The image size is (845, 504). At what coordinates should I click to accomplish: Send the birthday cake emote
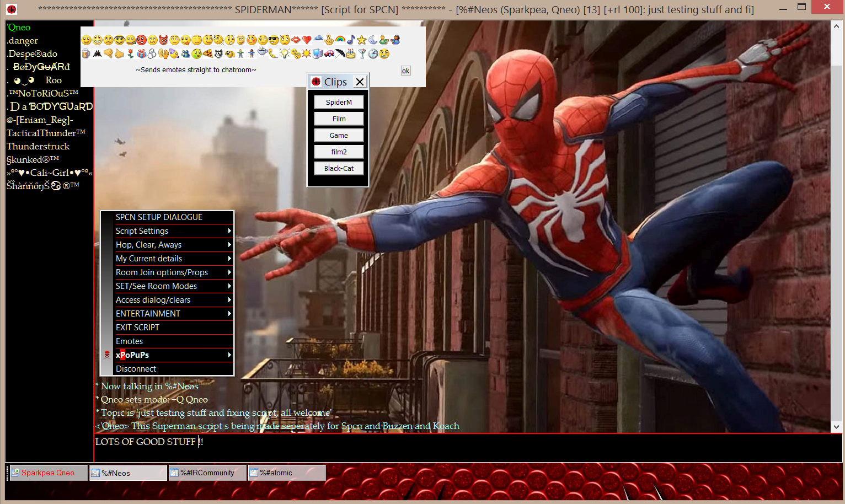pyautogui.click(x=351, y=53)
